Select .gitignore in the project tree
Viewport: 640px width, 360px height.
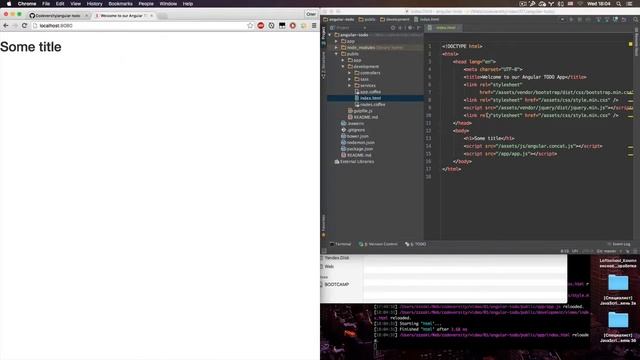pyautogui.click(x=353, y=130)
